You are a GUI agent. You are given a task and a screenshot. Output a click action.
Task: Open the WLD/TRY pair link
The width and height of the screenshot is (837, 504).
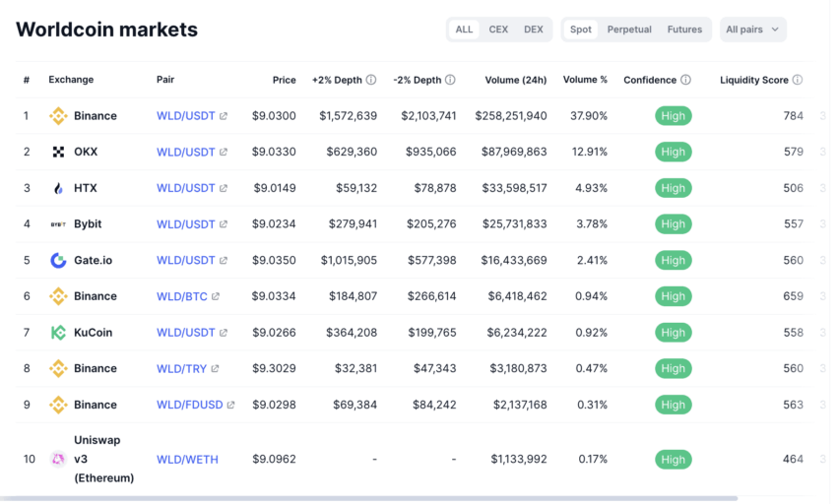coord(182,368)
